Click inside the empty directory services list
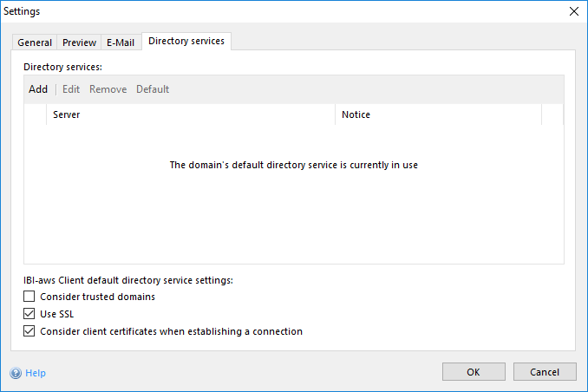 293,217
